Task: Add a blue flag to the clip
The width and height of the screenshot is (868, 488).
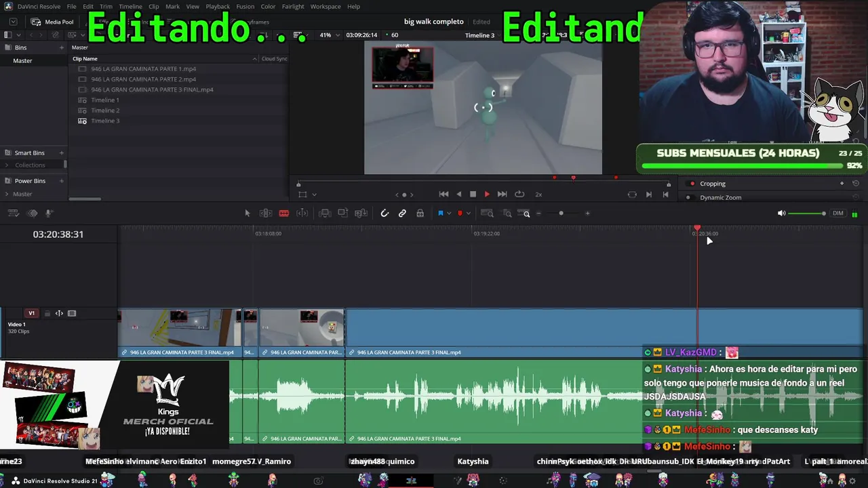Action: (440, 213)
